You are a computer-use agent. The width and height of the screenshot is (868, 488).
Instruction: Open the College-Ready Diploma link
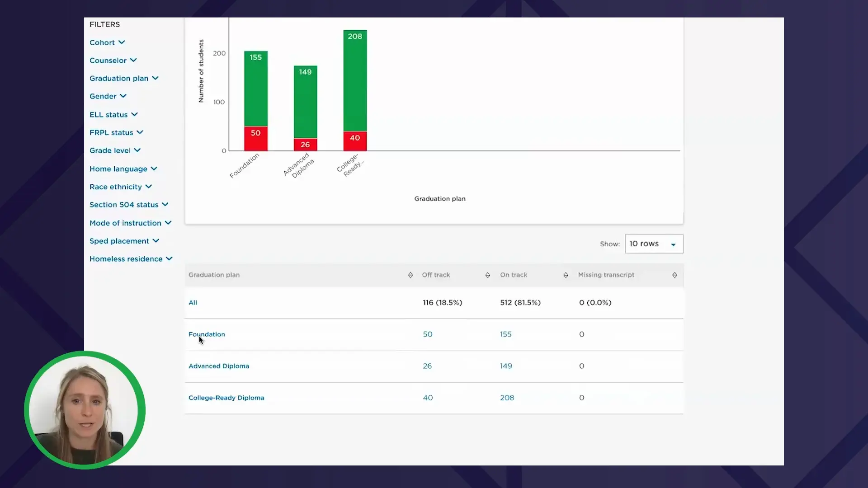point(226,398)
